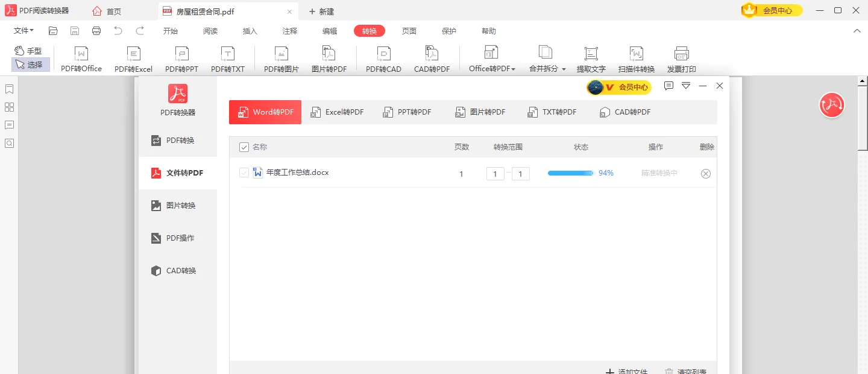Click the 94% conversion progress bar
Viewport: 868px width, 374px height.
(571, 173)
